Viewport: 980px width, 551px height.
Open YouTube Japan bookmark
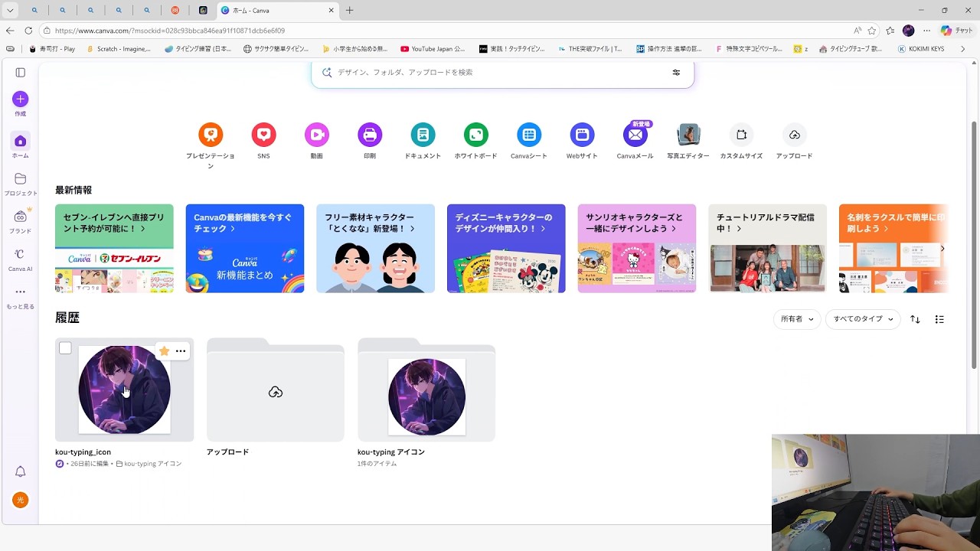(x=433, y=48)
